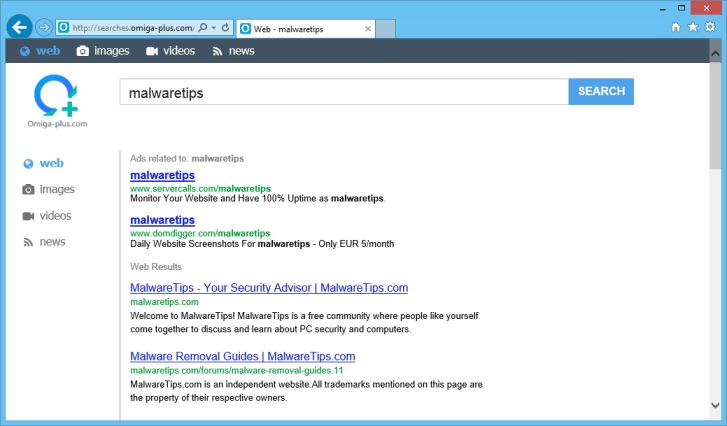727x426 pixels.
Task: Click the browser forward arrow button
Action: tap(44, 28)
